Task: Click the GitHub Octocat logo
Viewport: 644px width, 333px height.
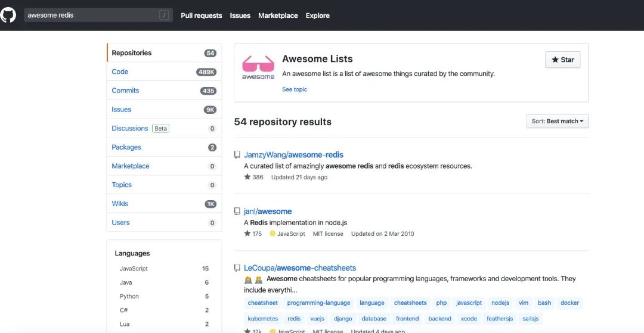Action: (8, 15)
